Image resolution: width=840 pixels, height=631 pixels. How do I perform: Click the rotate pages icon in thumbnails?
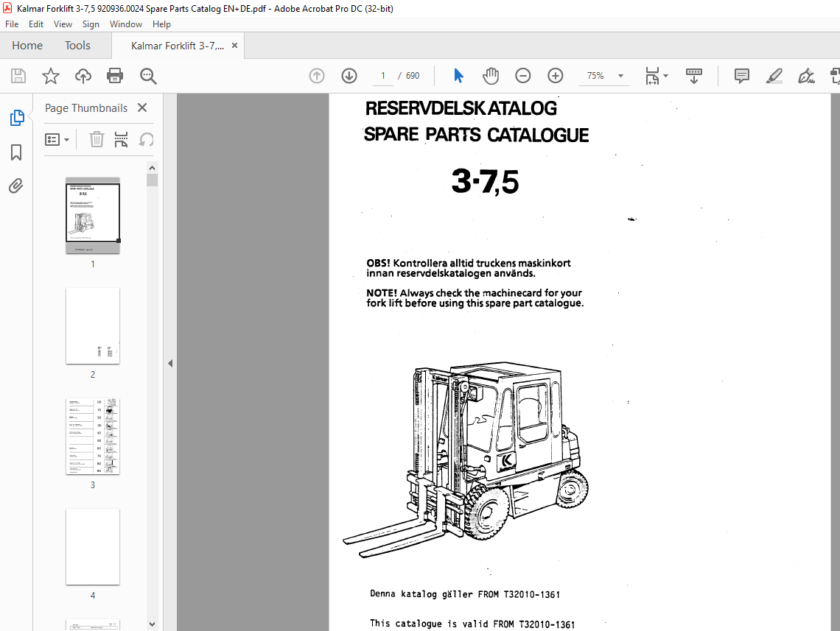[146, 140]
